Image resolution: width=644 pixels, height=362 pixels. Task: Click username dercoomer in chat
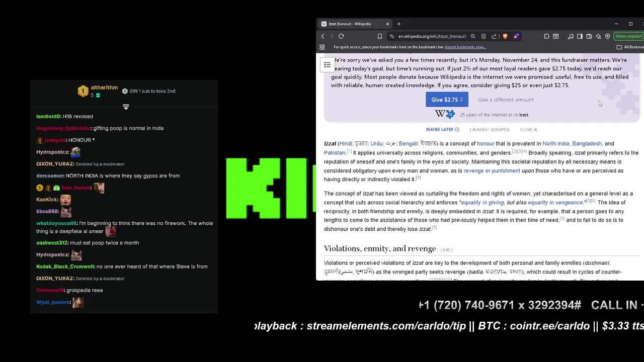[x=50, y=176]
